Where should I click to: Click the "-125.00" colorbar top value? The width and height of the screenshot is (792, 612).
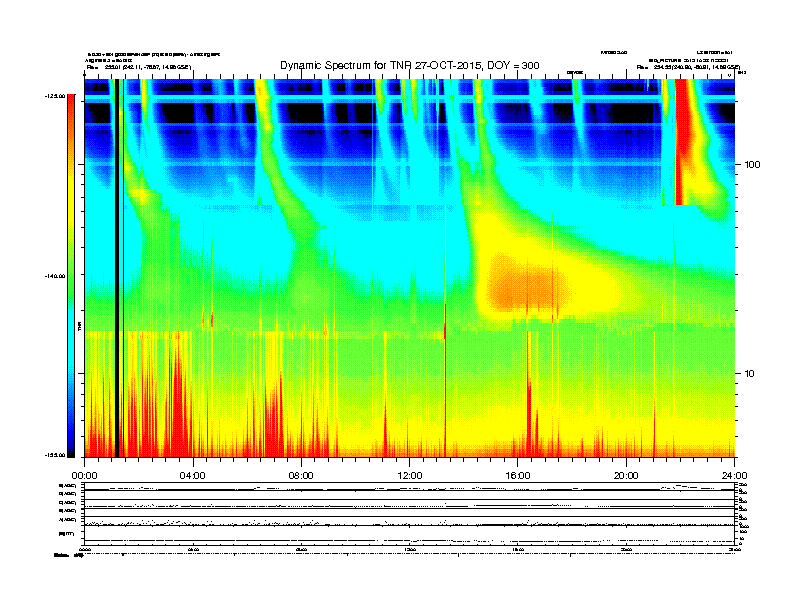coord(55,96)
